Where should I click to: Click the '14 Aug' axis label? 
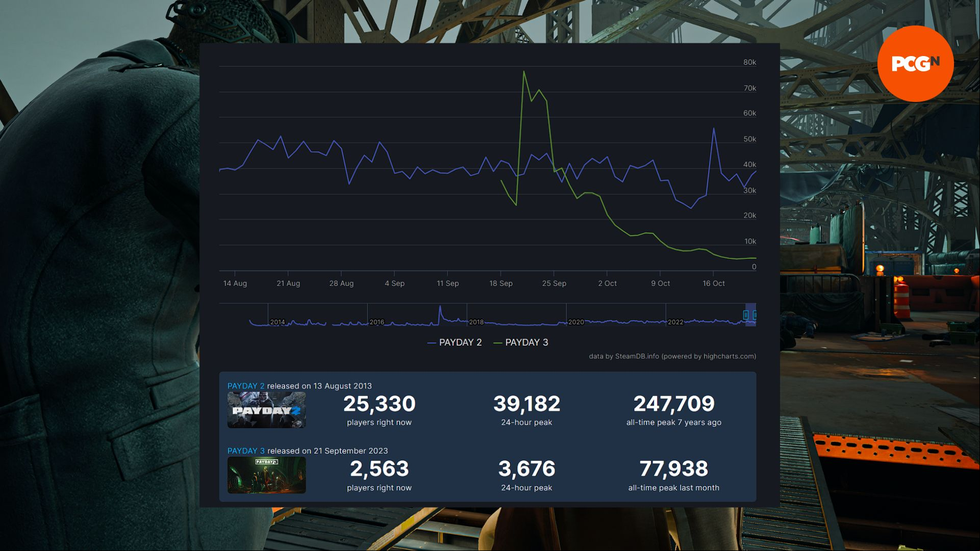point(235,283)
